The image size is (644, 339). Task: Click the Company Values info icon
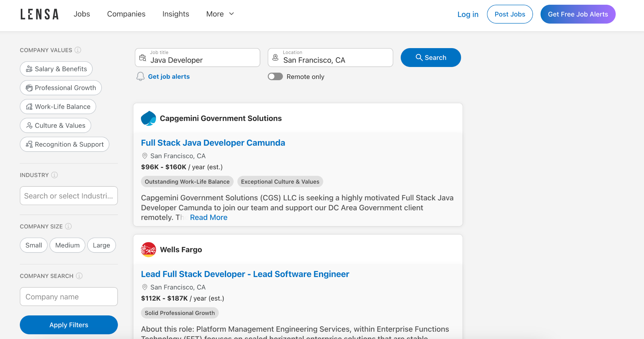click(x=78, y=50)
